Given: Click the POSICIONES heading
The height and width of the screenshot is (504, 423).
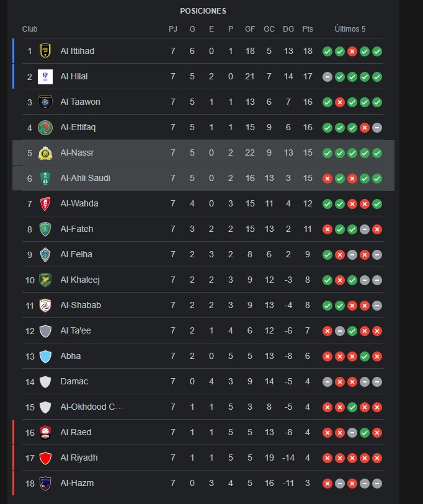Looking at the screenshot, I should pos(203,11).
